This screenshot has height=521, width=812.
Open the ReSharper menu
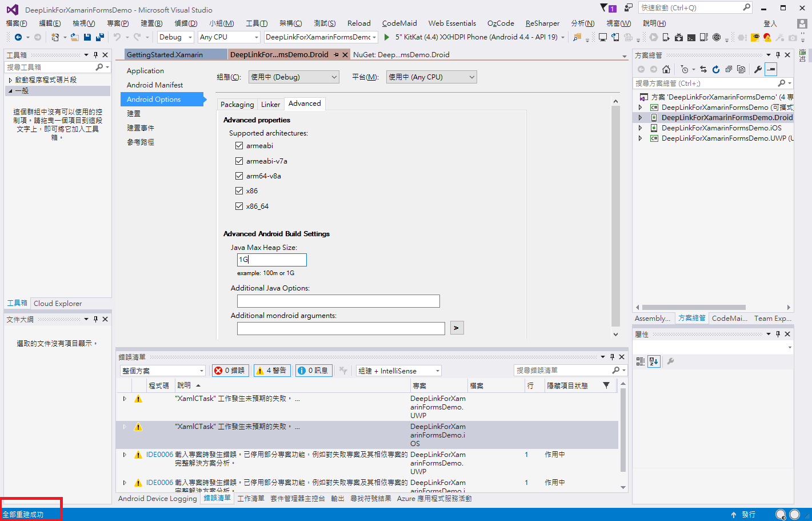click(542, 23)
